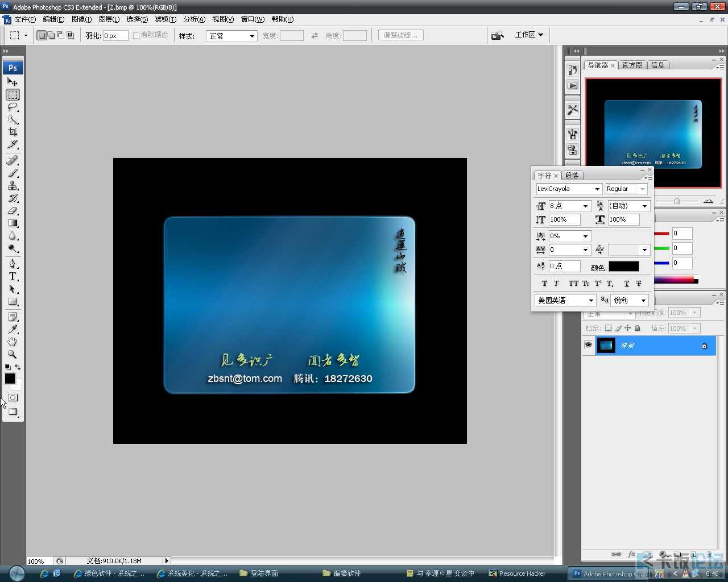Select the Dodge tool
728x582 pixels.
[13, 248]
